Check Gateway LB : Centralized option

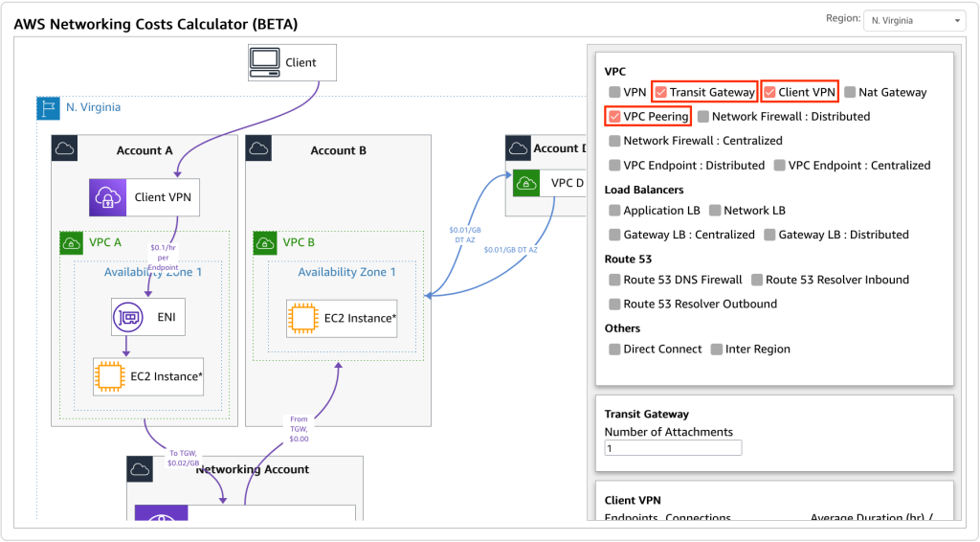[x=614, y=235]
